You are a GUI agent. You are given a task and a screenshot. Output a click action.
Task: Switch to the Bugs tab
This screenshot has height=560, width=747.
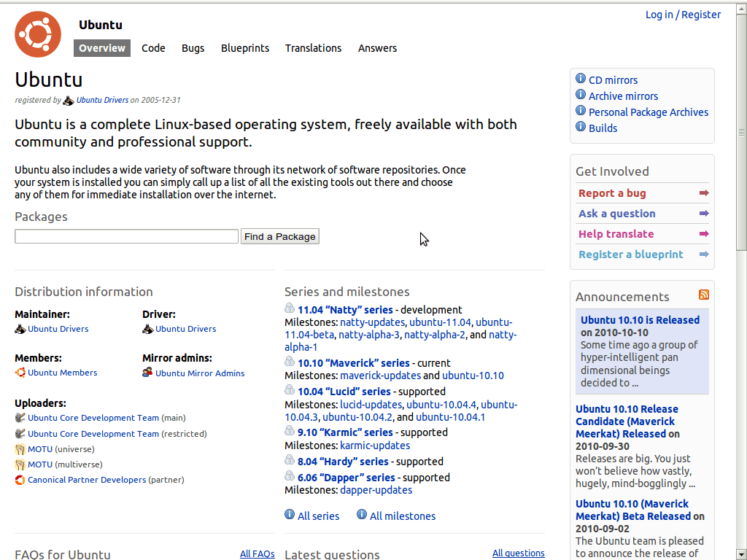point(193,48)
